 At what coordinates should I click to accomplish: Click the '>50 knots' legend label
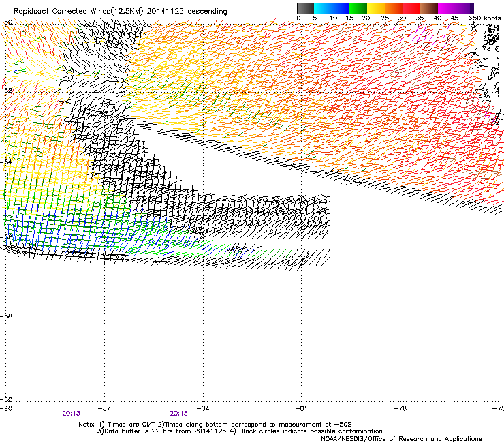click(484, 18)
